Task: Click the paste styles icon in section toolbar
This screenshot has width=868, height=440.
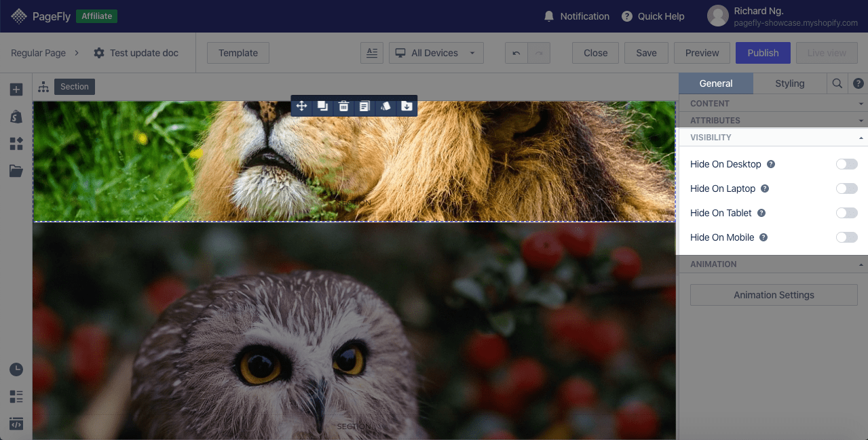Action: coord(385,106)
